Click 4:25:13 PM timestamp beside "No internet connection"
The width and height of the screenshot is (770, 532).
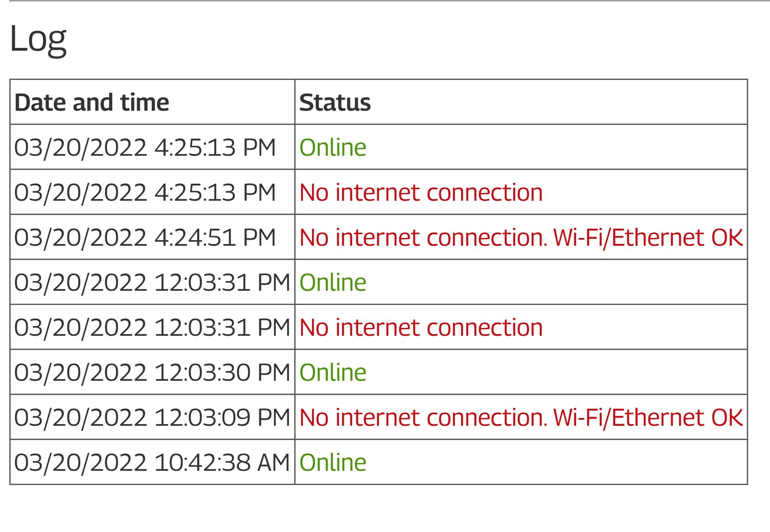145,192
